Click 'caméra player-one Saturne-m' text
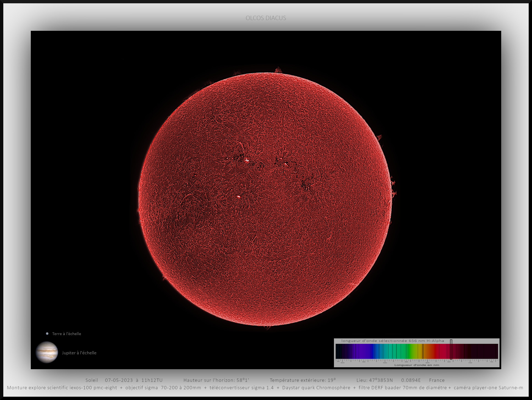 point(488,388)
